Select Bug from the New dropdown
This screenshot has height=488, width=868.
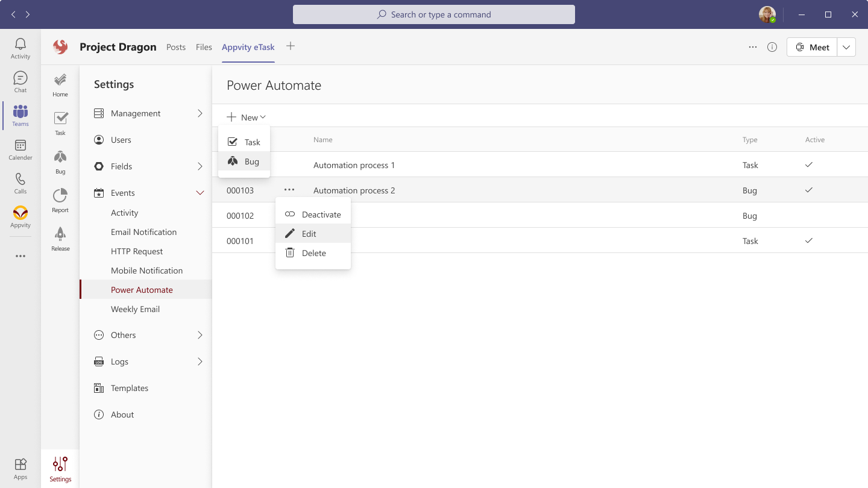coord(251,161)
